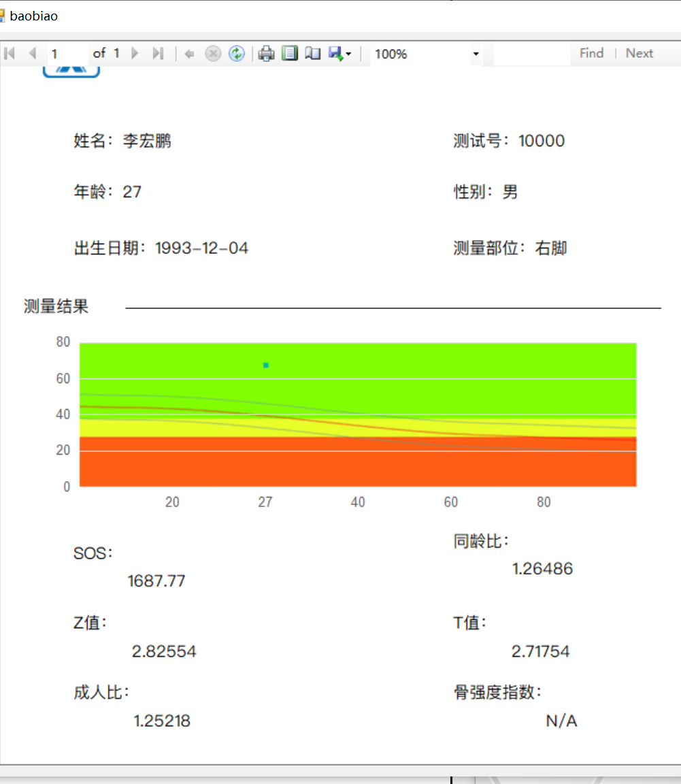Image resolution: width=681 pixels, height=784 pixels.
Task: Jump to the last report page
Action: (158, 53)
